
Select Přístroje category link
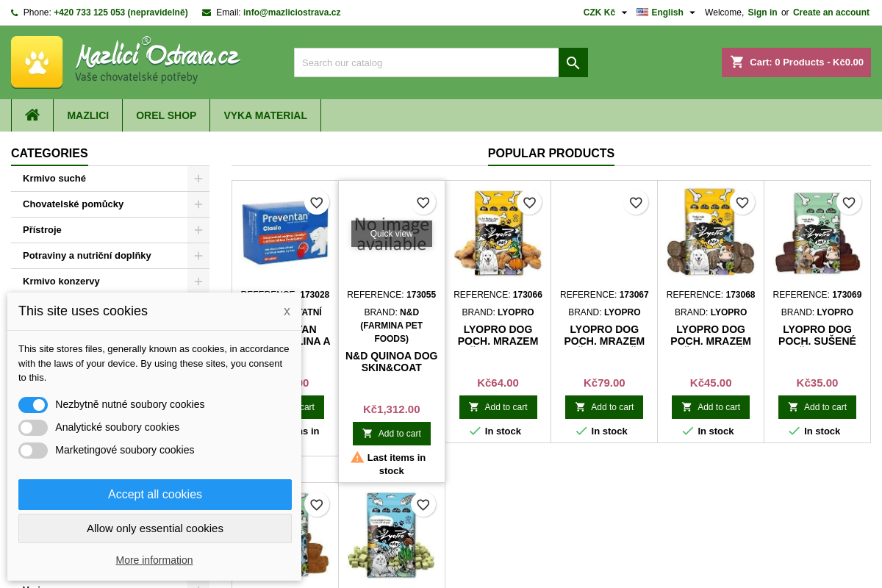[42, 230]
